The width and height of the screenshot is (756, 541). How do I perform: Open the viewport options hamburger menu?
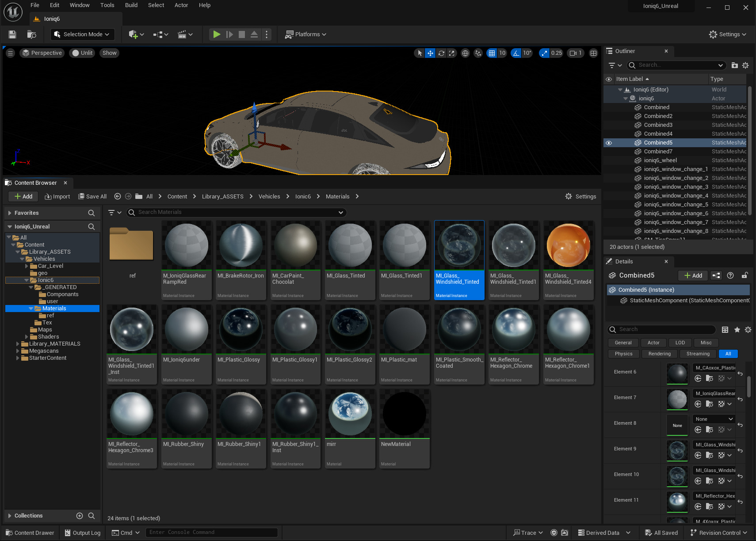point(11,53)
